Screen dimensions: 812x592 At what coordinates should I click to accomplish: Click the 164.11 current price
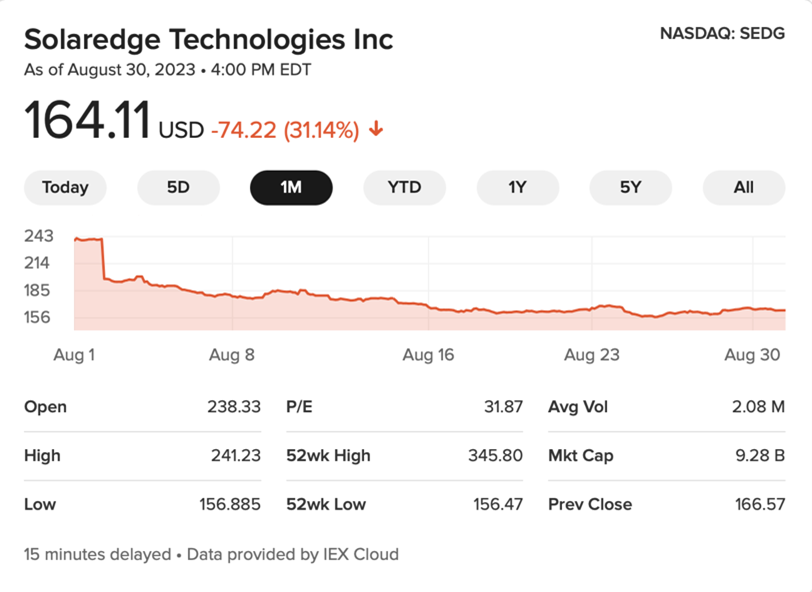87,120
